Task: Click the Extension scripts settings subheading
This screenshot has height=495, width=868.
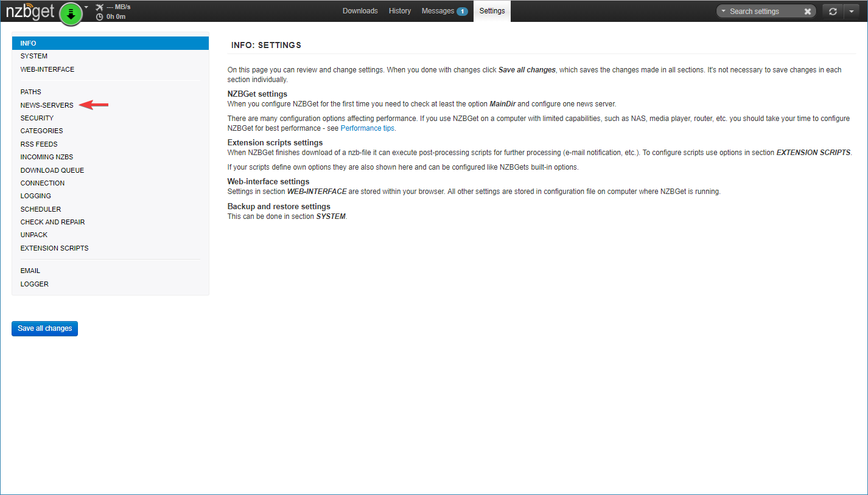Action: 275,143
